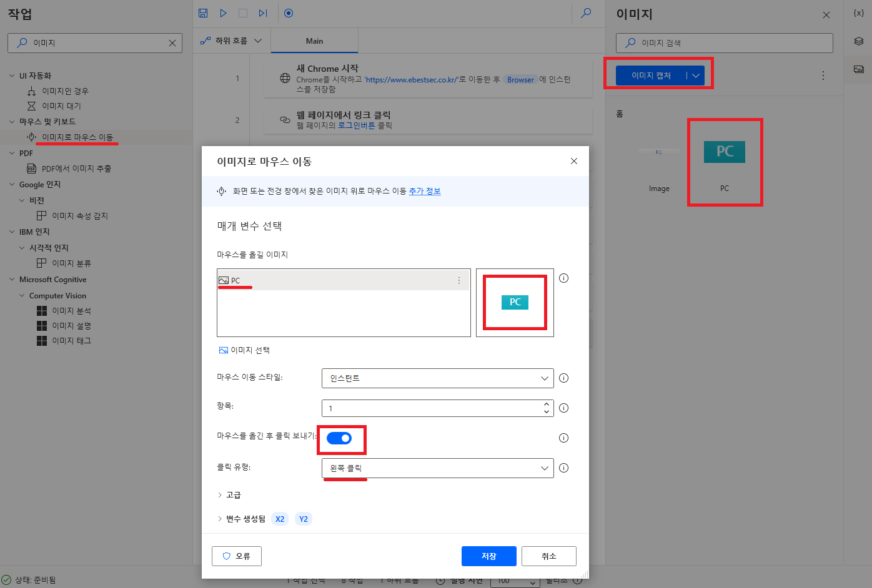Collapse the 마우스 및 키보드 group

(x=12, y=122)
